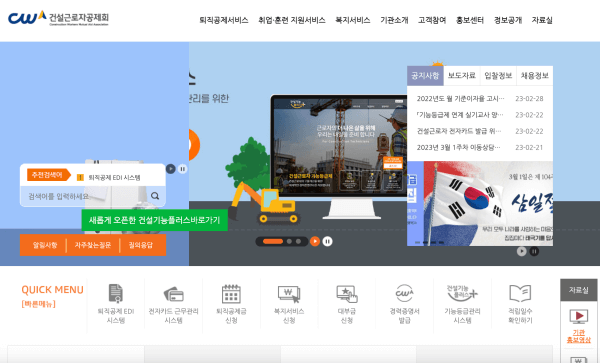Viewport: 600px width, 363px height.
Task: Open notice 2023년 3월 1주차 이동상담
Action: (458, 147)
